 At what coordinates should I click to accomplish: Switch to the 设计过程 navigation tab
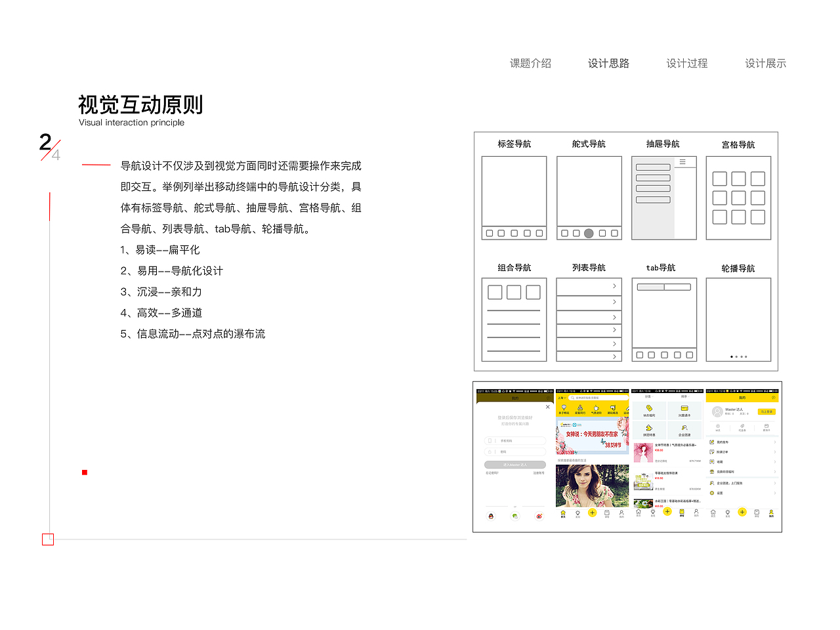tap(686, 63)
